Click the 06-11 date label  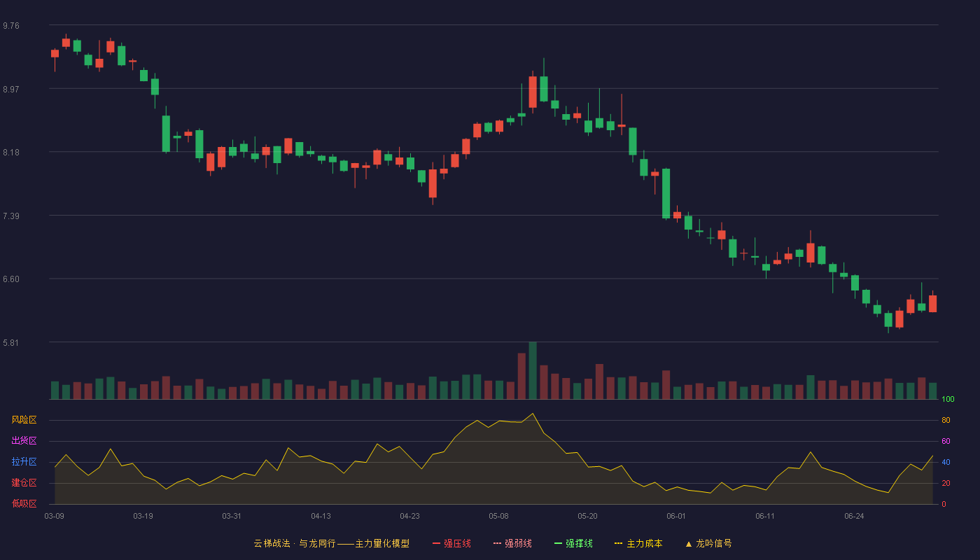pos(765,516)
